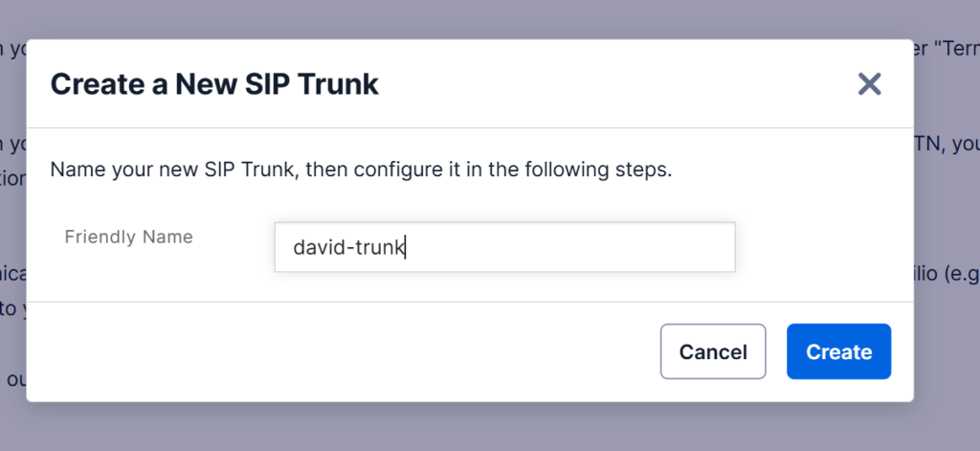Focus the Friendly Name input field
980x451 pixels.
[505, 247]
